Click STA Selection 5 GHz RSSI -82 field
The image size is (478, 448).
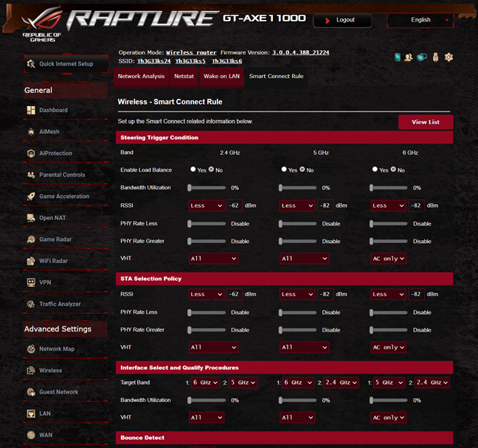pyautogui.click(x=325, y=294)
